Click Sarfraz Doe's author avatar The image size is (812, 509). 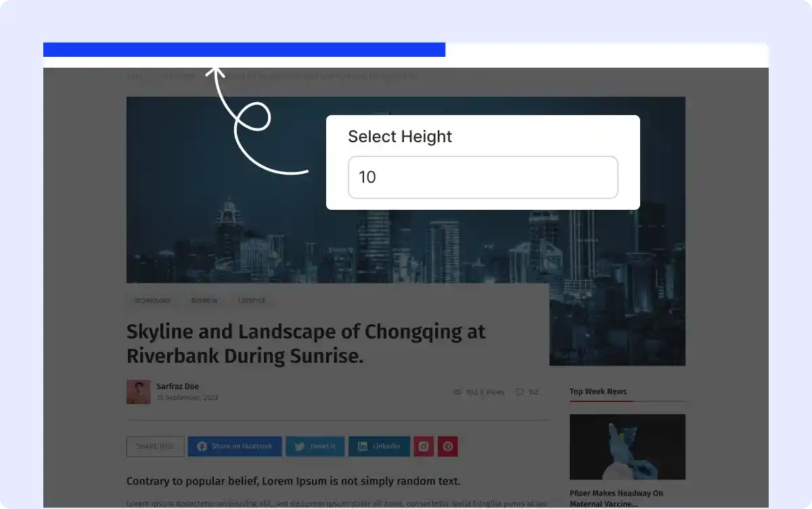(138, 392)
